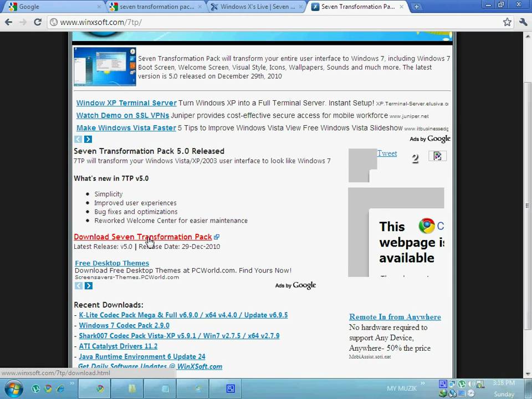Open Java Runtime Environment 6 Update 24 link
Screen dimensions: 532x399
click(x=142, y=356)
